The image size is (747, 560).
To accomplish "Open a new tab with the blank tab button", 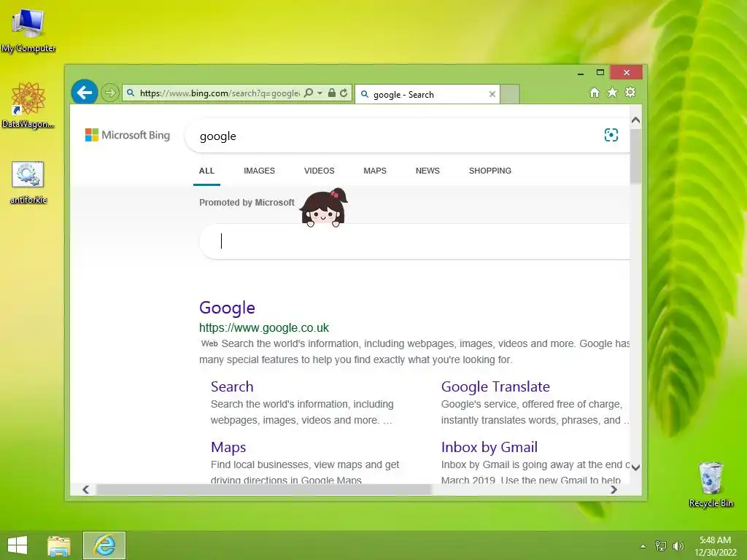I will coord(510,94).
